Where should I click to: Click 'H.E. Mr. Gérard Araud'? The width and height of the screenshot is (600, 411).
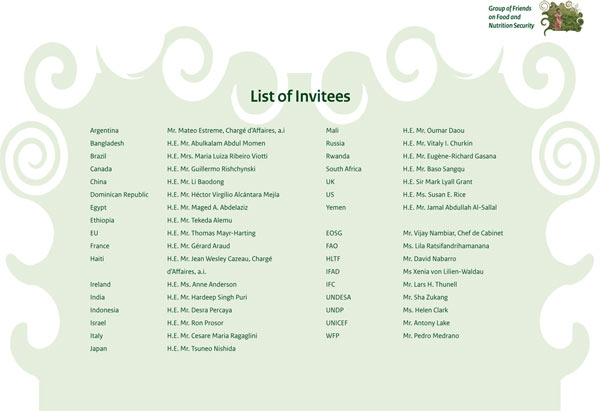tap(199, 246)
